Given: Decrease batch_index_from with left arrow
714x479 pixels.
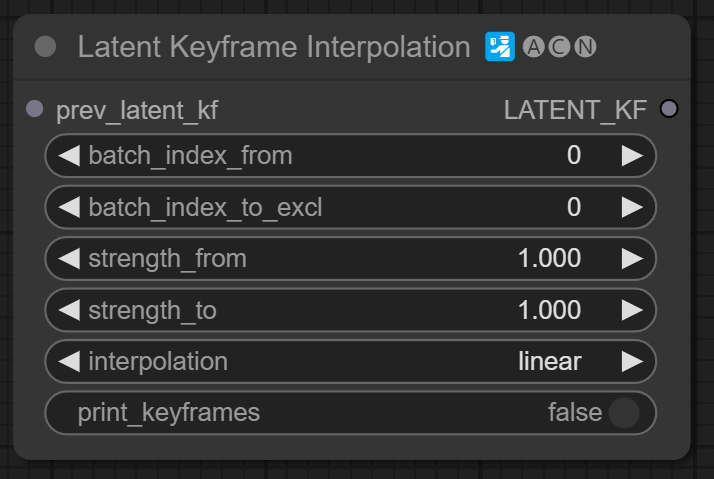Looking at the screenshot, I should 69,155.
